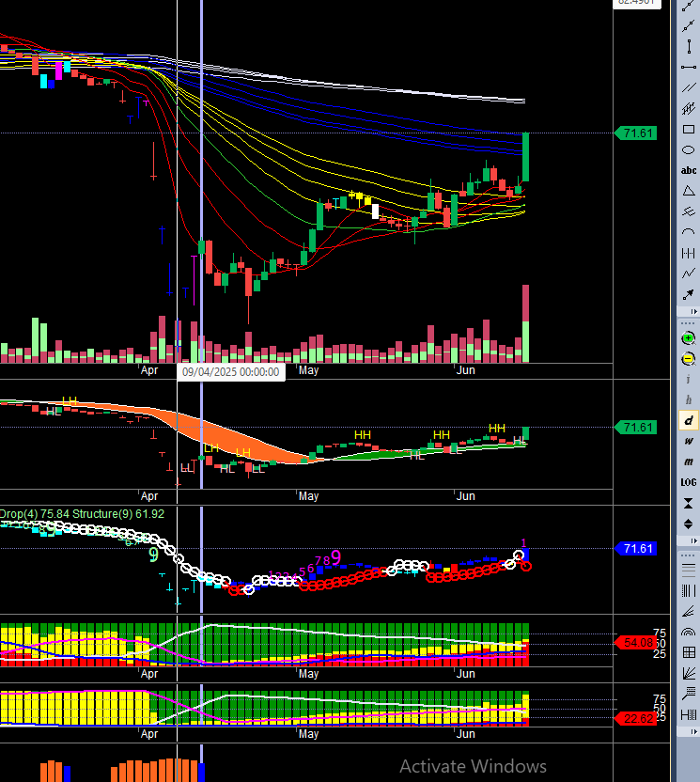Click the red 54.08 indicator value label

636,643
